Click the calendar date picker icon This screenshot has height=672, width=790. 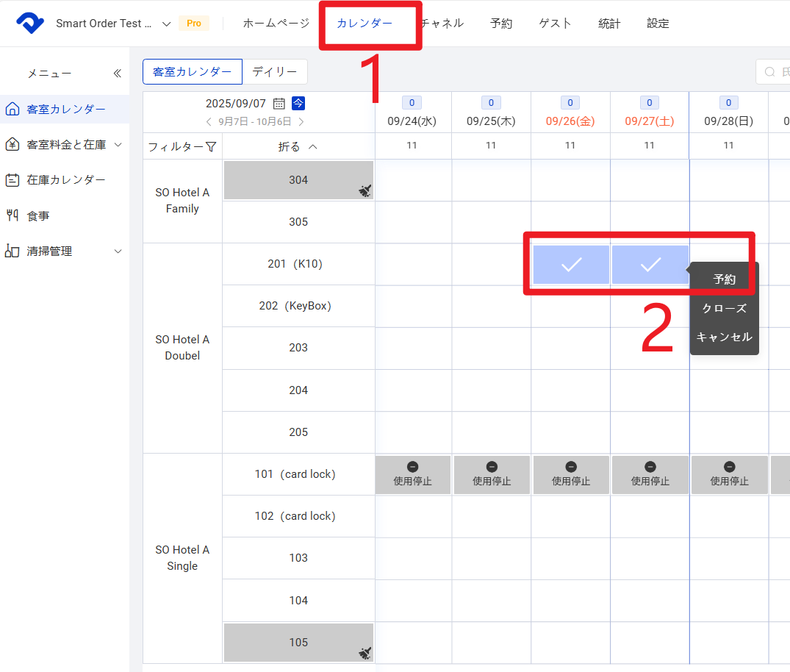[x=279, y=104]
